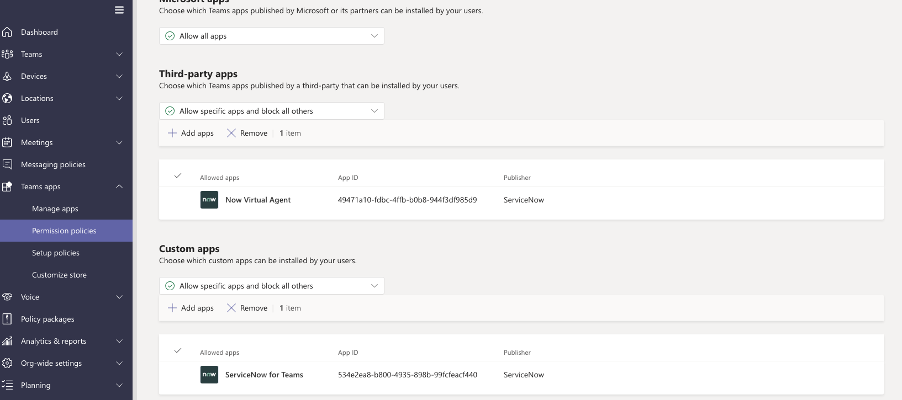Click the Org-wide settings gear icon
The image size is (902, 400).
pos(7,363)
